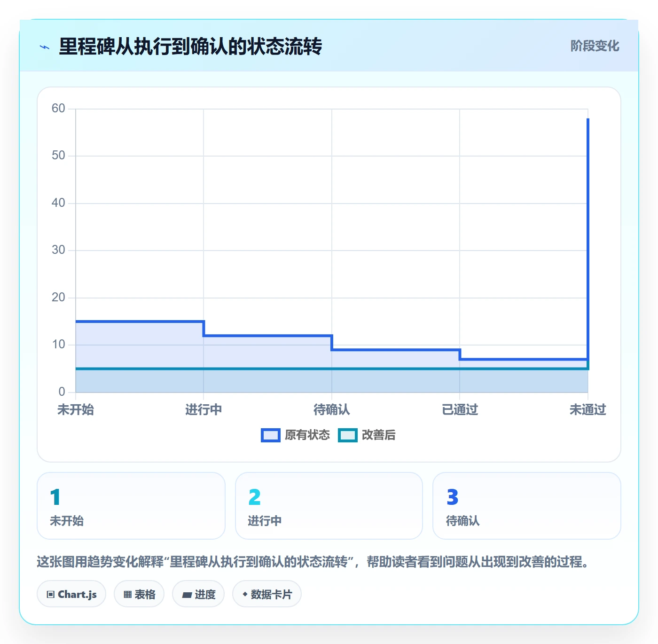Screen dimensions: 658x644
Task: Click the 50 y-axis value
Action: [x=58, y=156]
